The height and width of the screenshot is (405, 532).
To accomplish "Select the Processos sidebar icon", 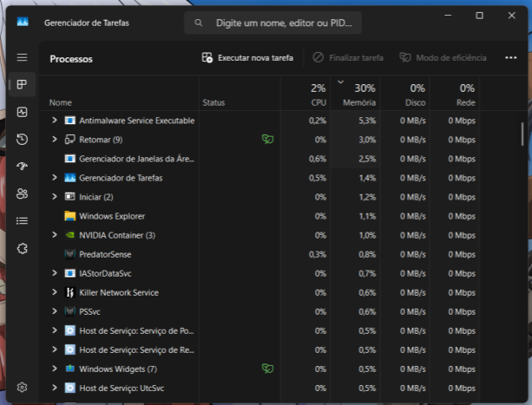I will [x=22, y=84].
